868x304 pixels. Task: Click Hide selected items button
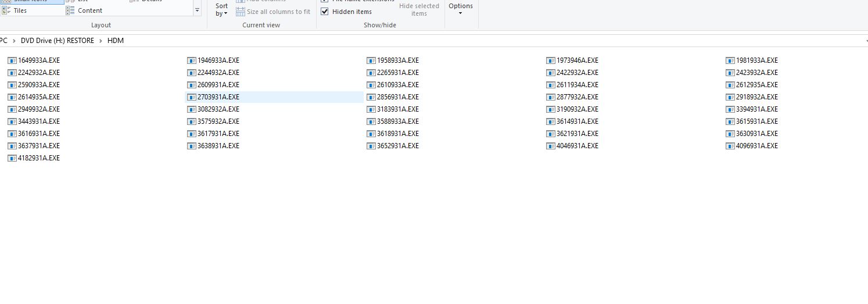point(419,9)
